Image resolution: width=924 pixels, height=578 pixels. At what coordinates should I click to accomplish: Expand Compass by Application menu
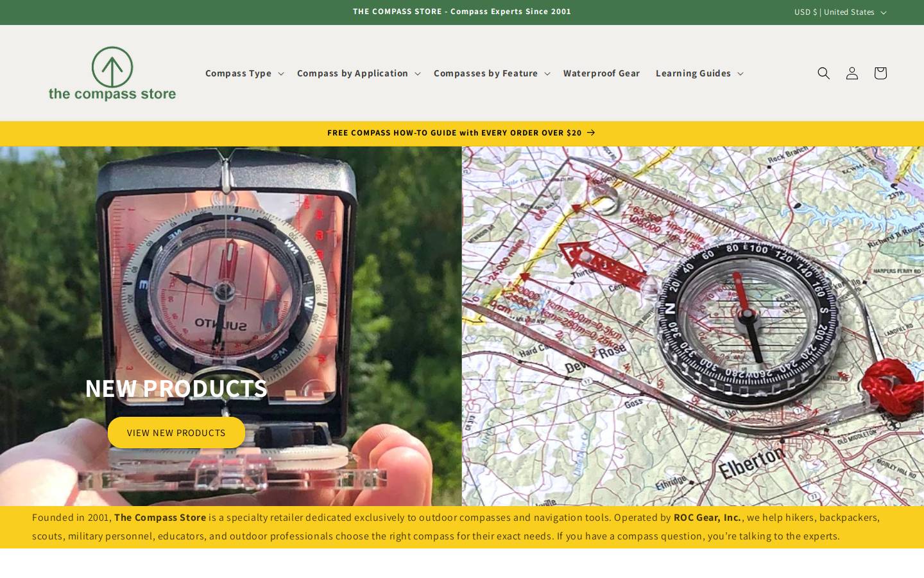(x=358, y=73)
